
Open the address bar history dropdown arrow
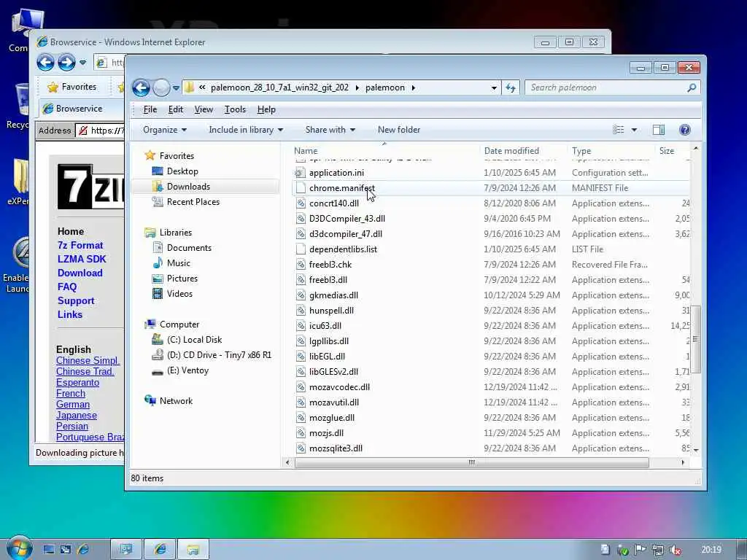coord(494,88)
